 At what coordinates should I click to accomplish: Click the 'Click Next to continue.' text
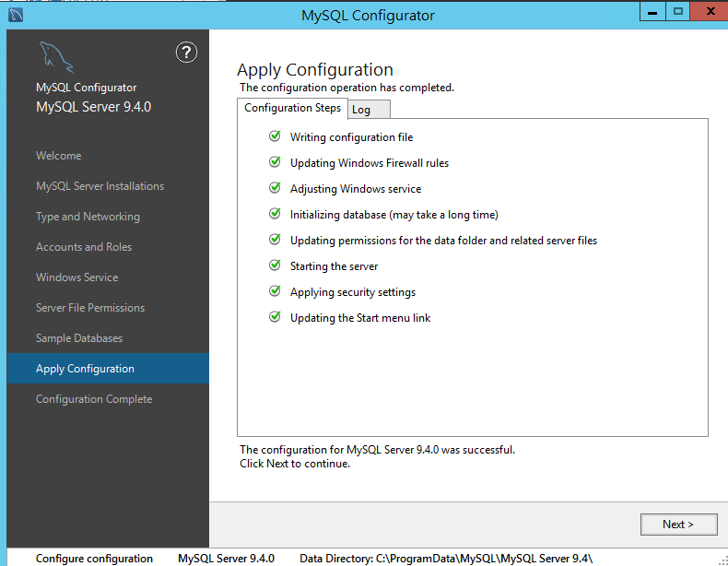(x=295, y=464)
